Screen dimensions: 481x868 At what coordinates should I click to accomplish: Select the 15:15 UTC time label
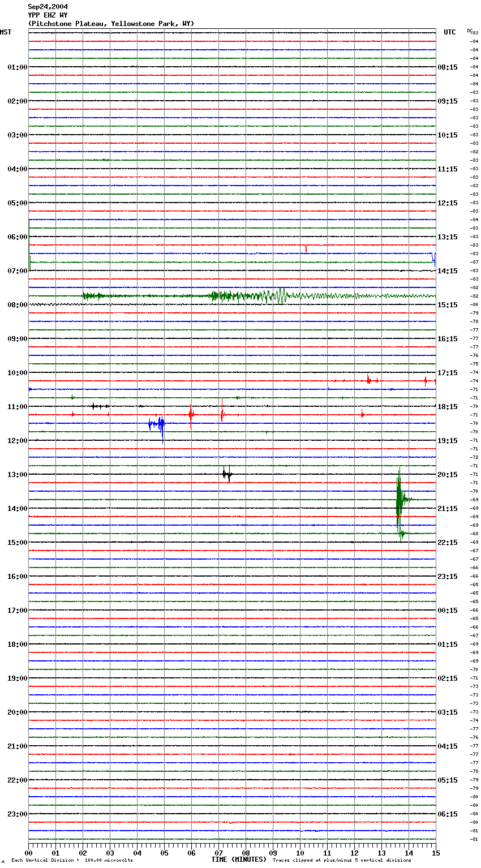point(448,305)
